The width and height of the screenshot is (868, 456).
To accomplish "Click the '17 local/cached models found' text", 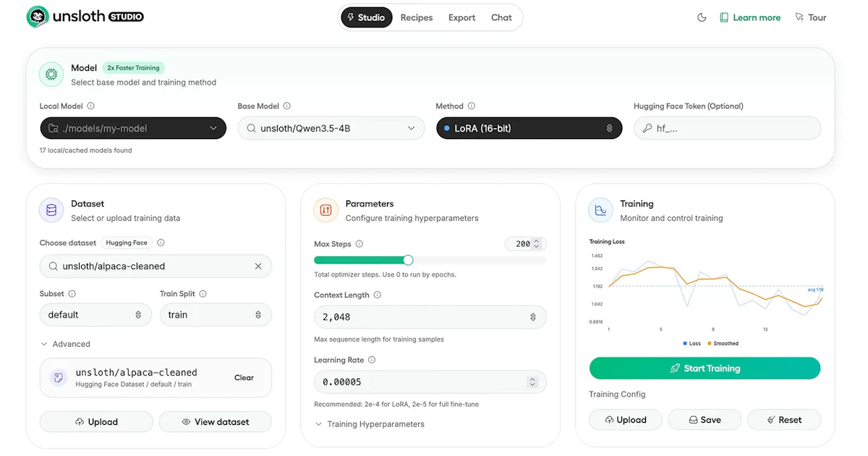I will (85, 151).
